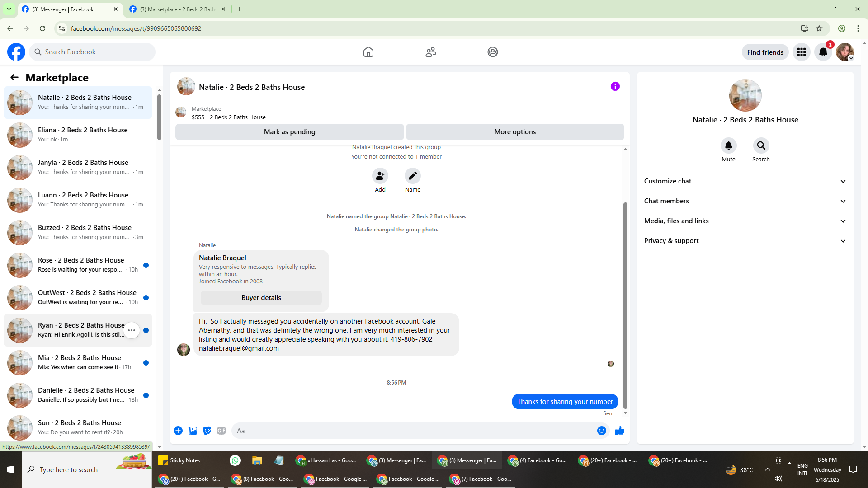Open the volume control in system tray
The width and height of the screenshot is (868, 488).
(778, 479)
